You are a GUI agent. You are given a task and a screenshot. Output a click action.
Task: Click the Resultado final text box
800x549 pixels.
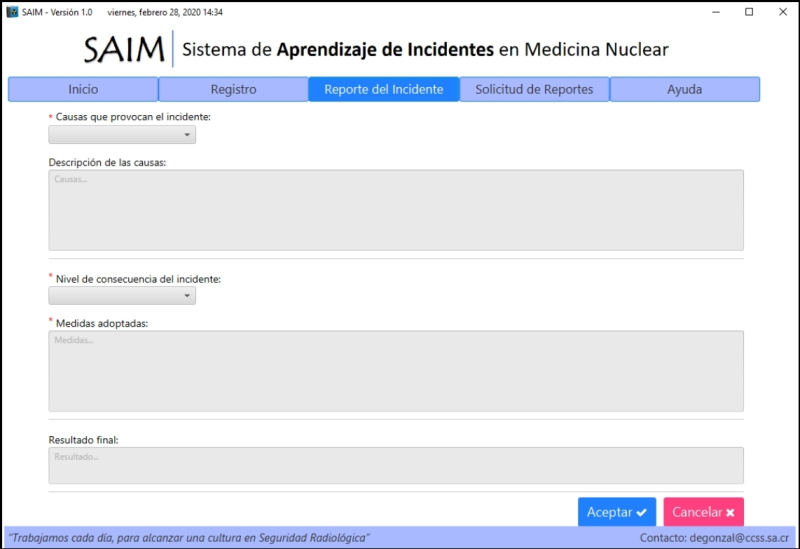coord(396,466)
